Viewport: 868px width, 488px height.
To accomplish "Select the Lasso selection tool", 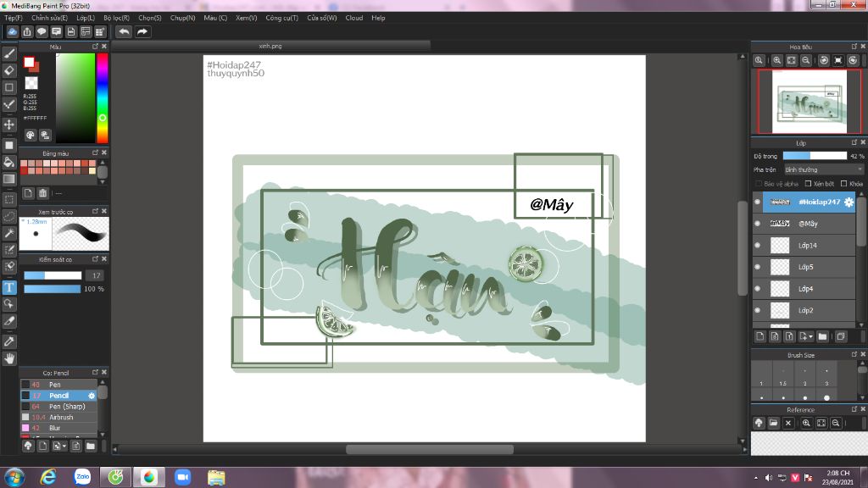I will coord(9,216).
